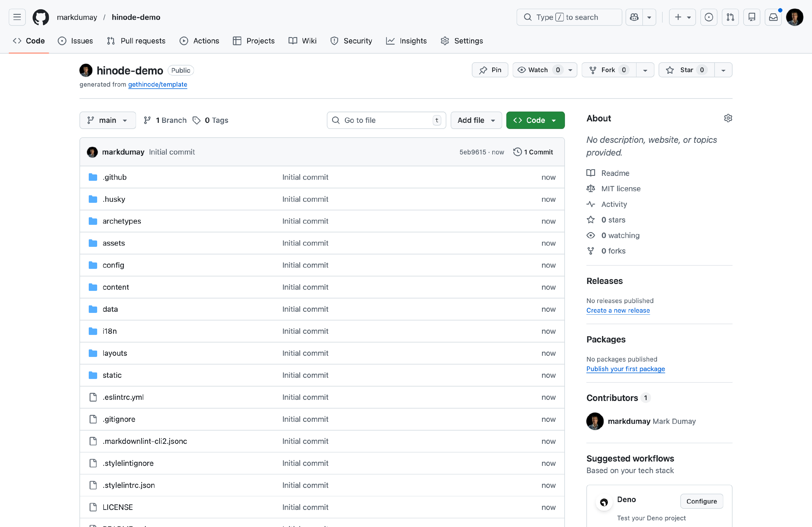The image size is (812, 527).
Task: Open the hamburger navigation menu
Action: click(17, 17)
